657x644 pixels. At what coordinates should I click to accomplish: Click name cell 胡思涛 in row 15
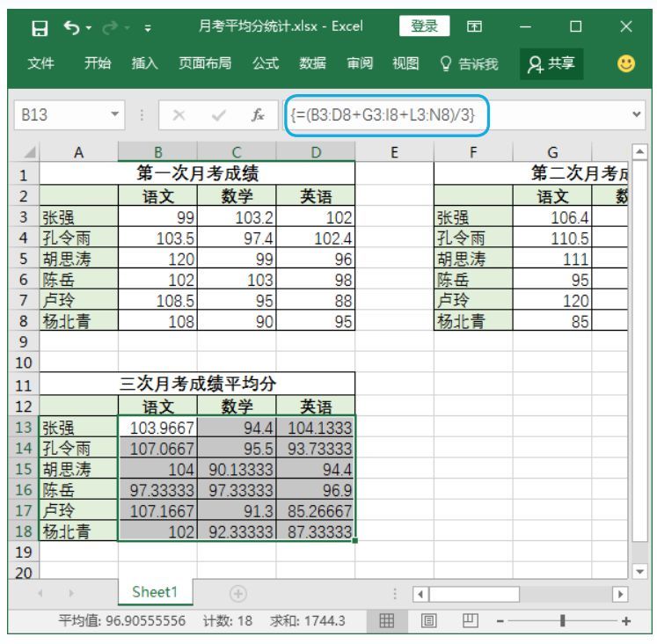point(79,469)
